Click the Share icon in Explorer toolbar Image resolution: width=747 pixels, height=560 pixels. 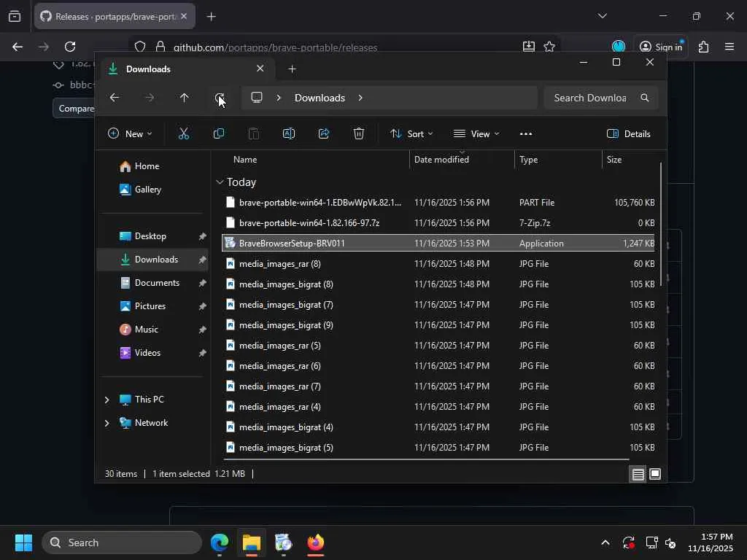[x=324, y=134]
